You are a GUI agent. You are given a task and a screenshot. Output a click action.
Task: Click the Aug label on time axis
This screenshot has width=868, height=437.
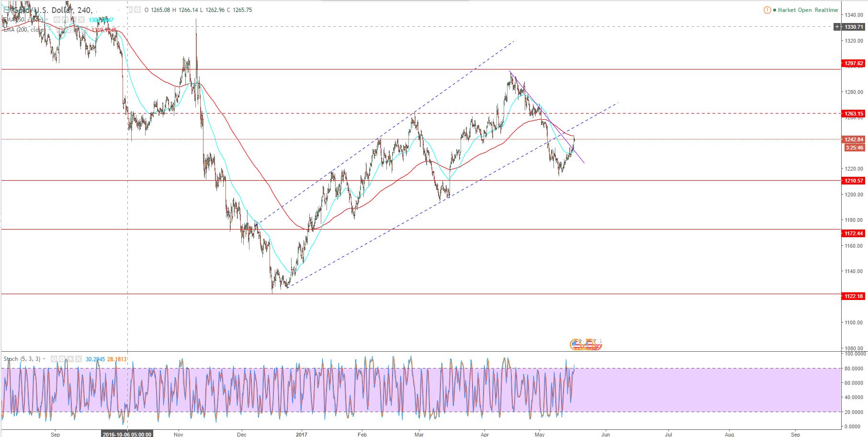(x=729, y=434)
